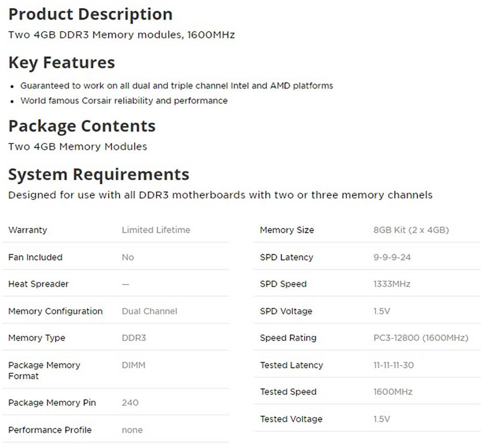Click the PC3-12800 (1600MHz) speed rating

click(421, 338)
